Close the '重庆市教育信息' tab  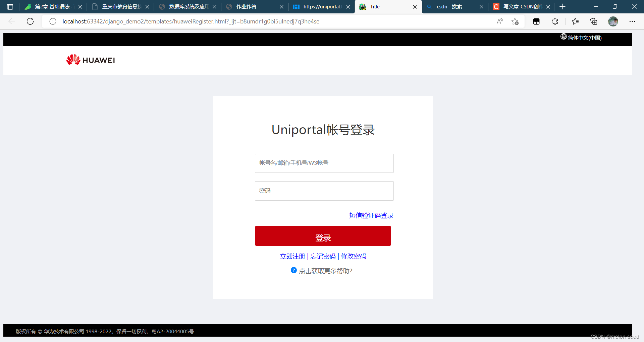point(147,7)
